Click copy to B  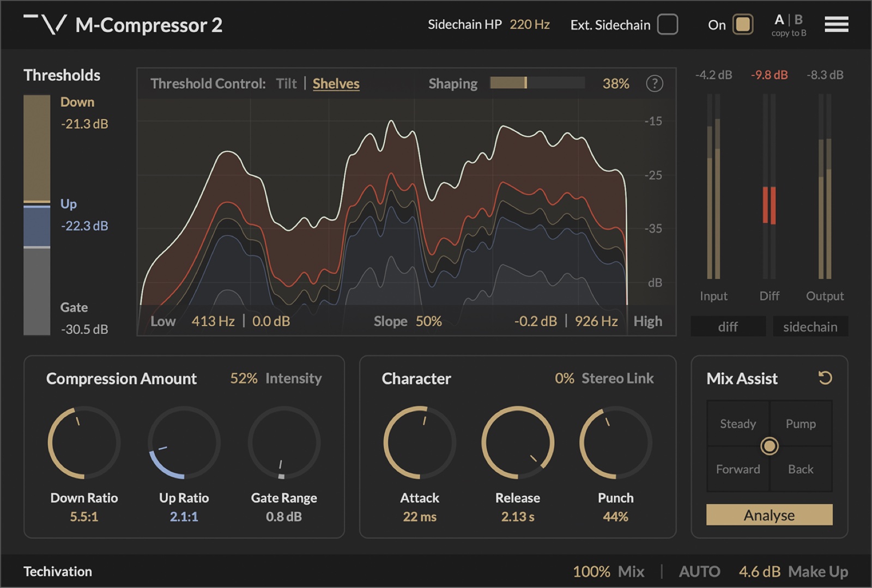point(789,33)
